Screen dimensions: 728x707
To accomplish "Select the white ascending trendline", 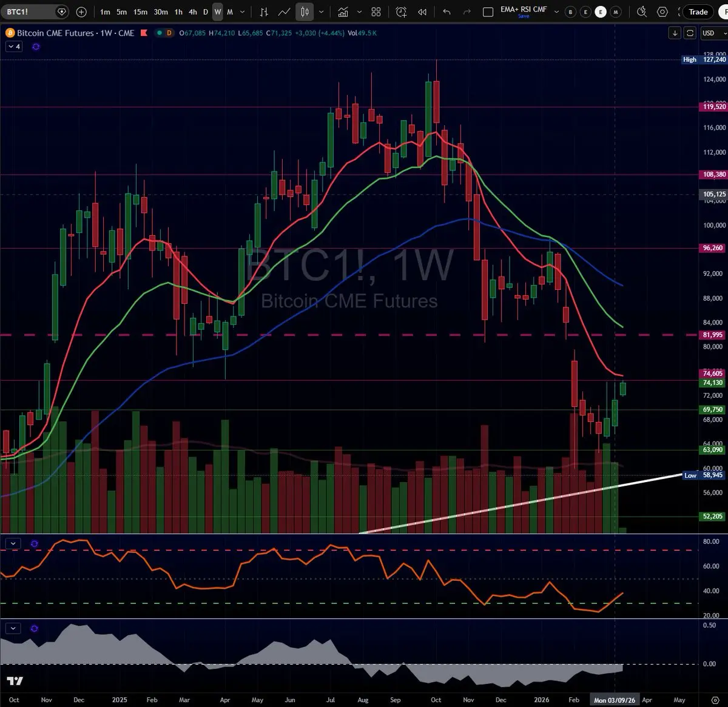I will [522, 504].
